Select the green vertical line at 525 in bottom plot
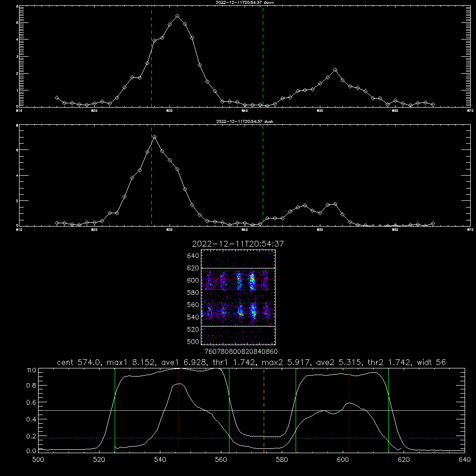 (x=115, y=410)
